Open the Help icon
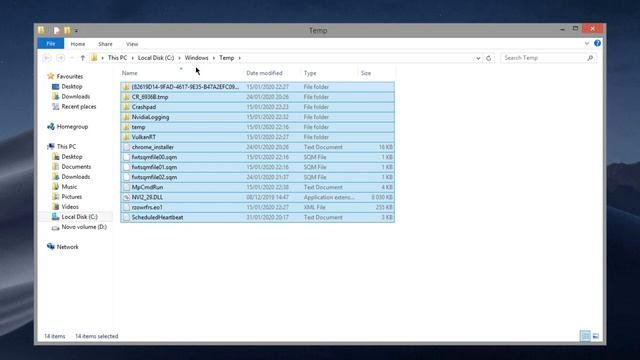 [x=598, y=43]
